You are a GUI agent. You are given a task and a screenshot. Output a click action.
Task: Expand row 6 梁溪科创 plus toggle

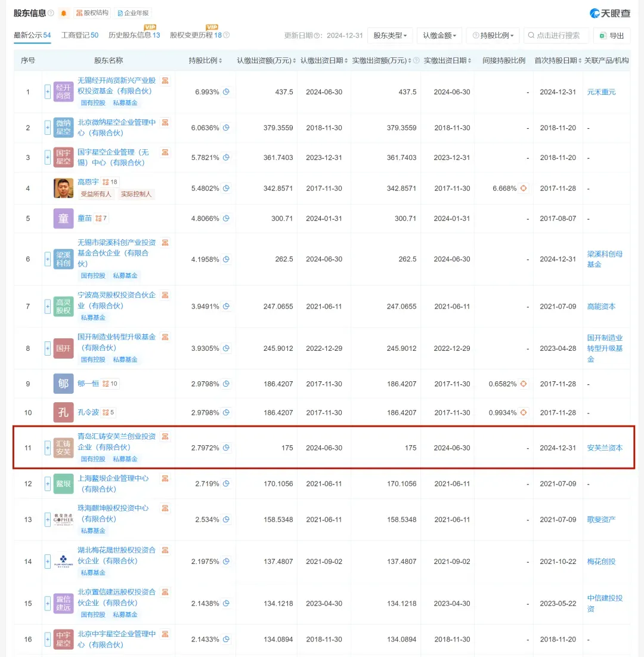(48, 259)
